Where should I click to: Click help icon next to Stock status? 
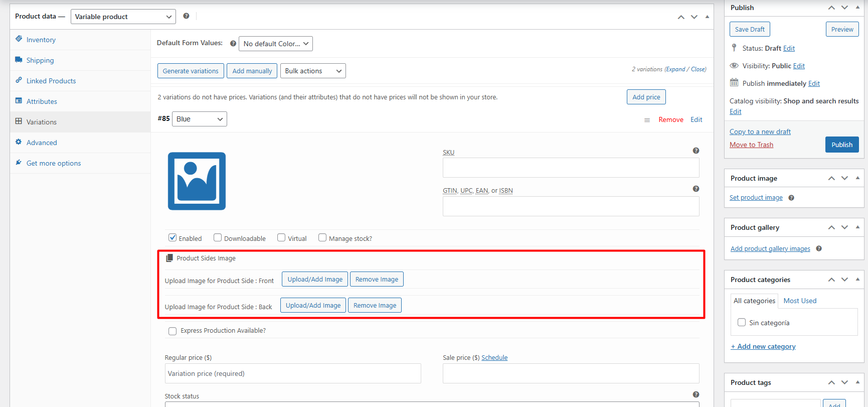696,394
